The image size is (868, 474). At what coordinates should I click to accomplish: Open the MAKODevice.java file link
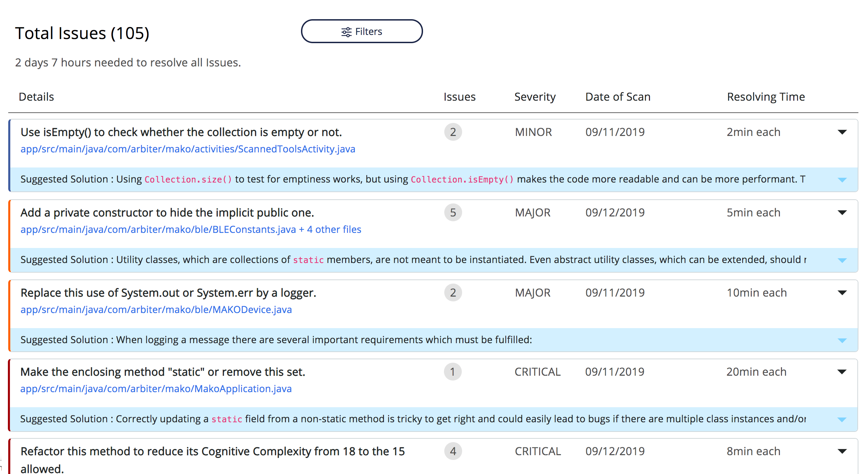pos(156,310)
